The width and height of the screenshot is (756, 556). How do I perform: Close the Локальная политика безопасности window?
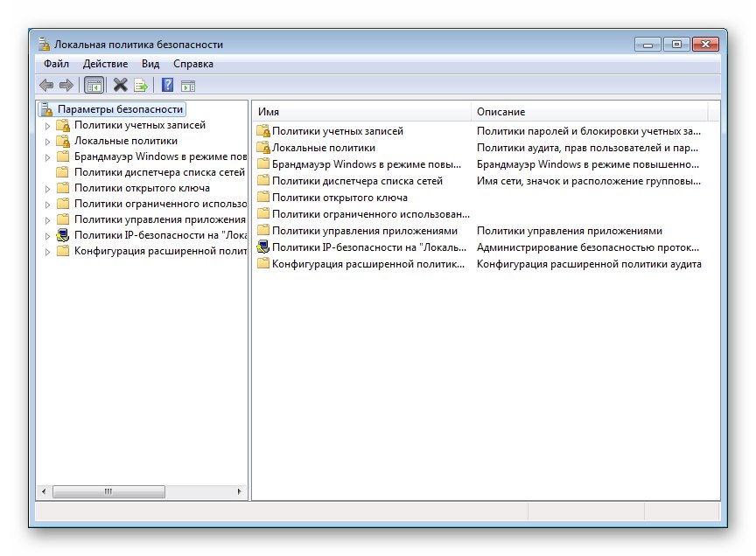(705, 45)
